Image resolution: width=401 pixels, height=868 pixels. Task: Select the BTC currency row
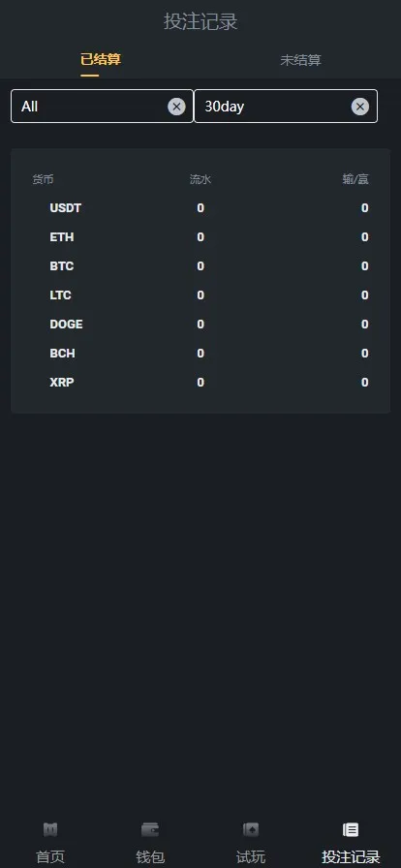(x=200, y=266)
